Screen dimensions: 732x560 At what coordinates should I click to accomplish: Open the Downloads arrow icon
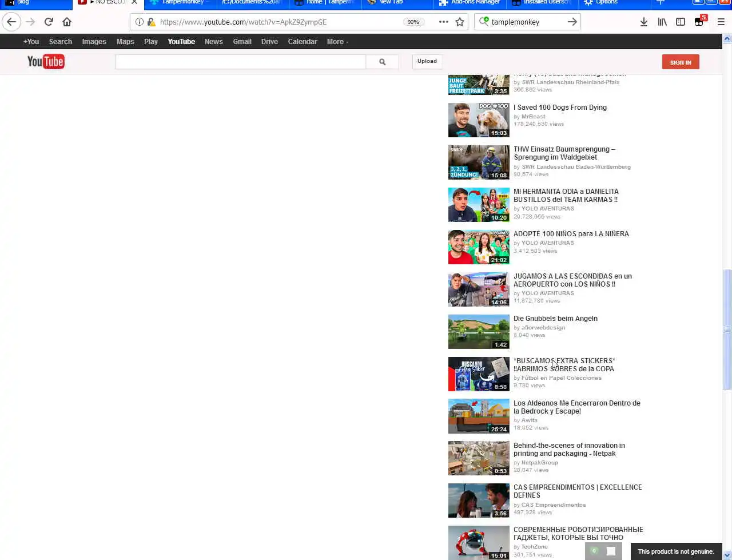pyautogui.click(x=643, y=22)
